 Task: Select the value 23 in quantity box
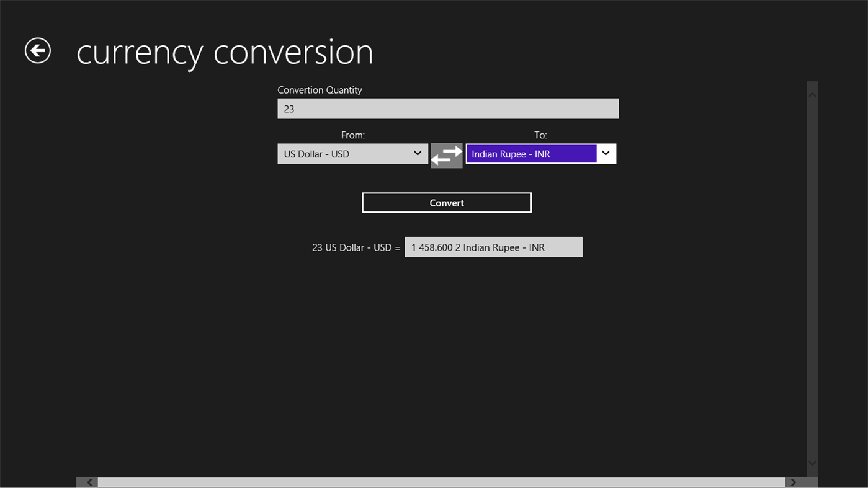tap(289, 109)
